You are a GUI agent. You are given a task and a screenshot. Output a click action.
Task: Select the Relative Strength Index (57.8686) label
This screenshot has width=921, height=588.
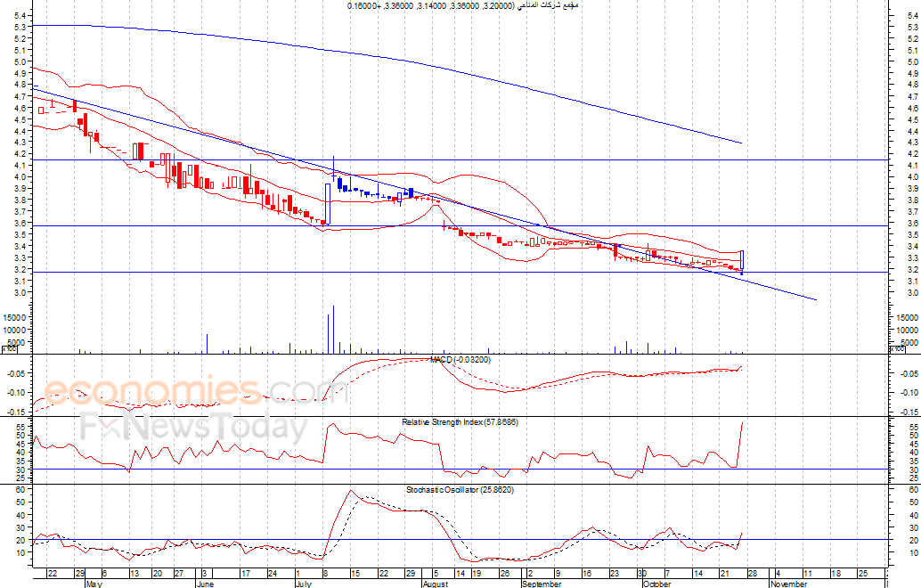[x=460, y=421]
